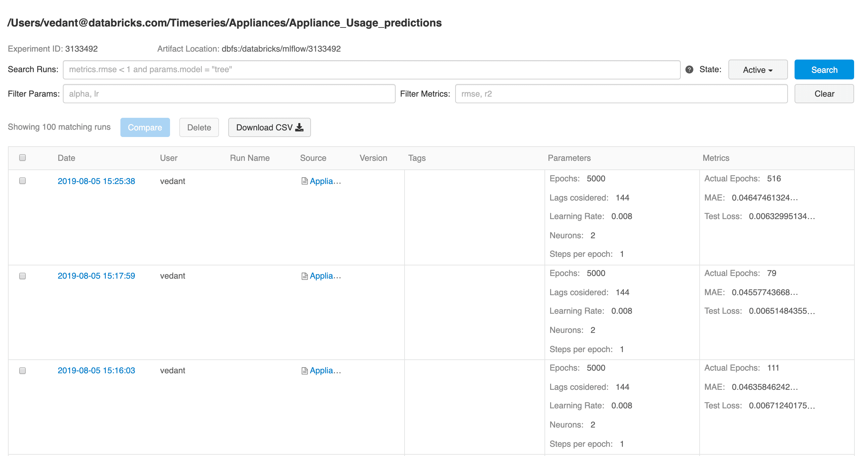Focus the Search Runs query field

click(371, 70)
